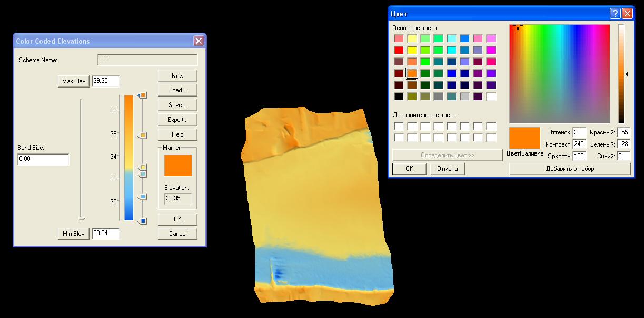Pick the bright magenta basic color swatch

point(491,50)
